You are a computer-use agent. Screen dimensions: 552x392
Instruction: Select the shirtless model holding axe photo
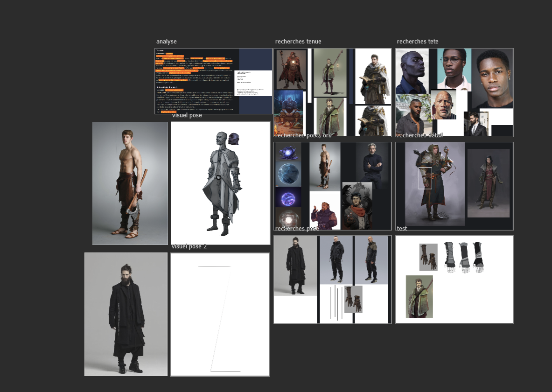coord(130,183)
